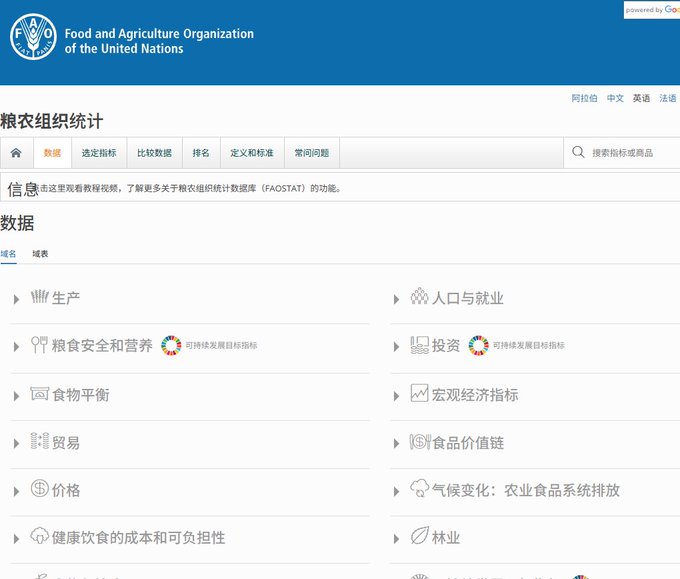This screenshot has height=579, width=680.
Task: Click the leaf icon beside 林业
Action: [419, 536]
